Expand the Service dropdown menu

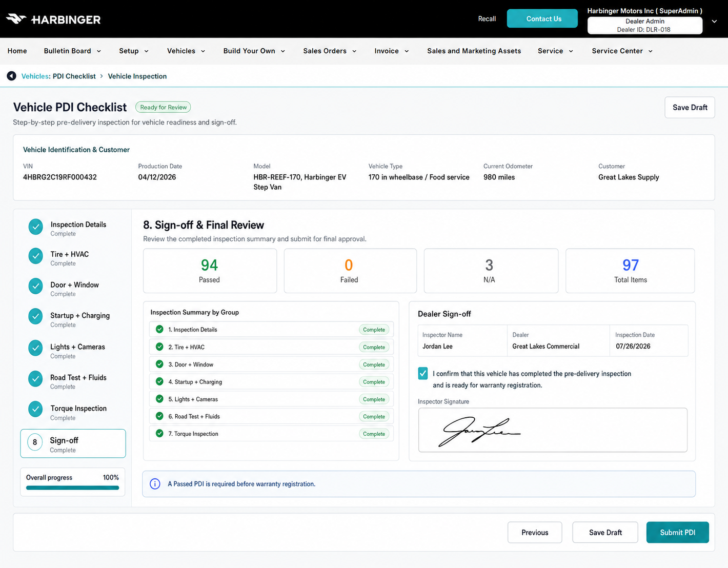point(556,51)
